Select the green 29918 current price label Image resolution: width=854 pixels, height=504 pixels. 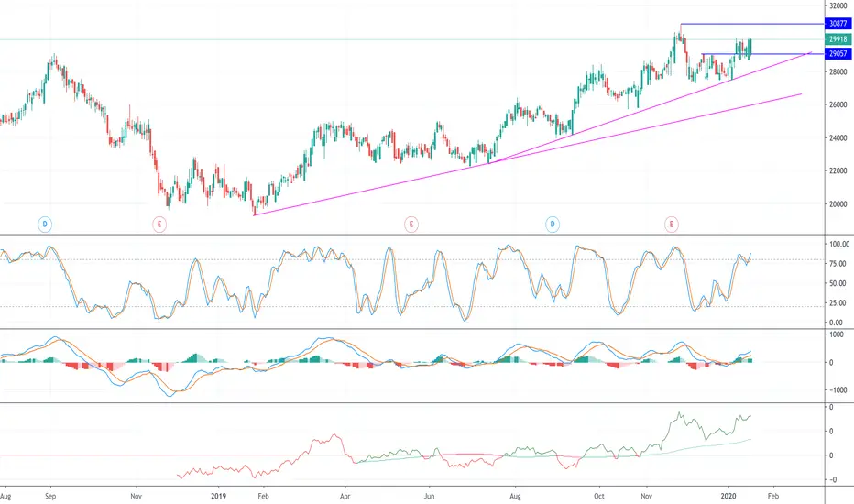point(838,39)
